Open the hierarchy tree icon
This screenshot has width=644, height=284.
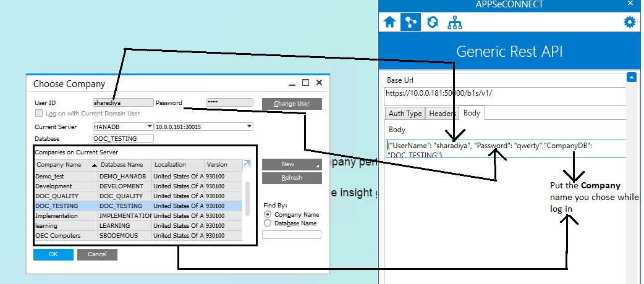(455, 23)
